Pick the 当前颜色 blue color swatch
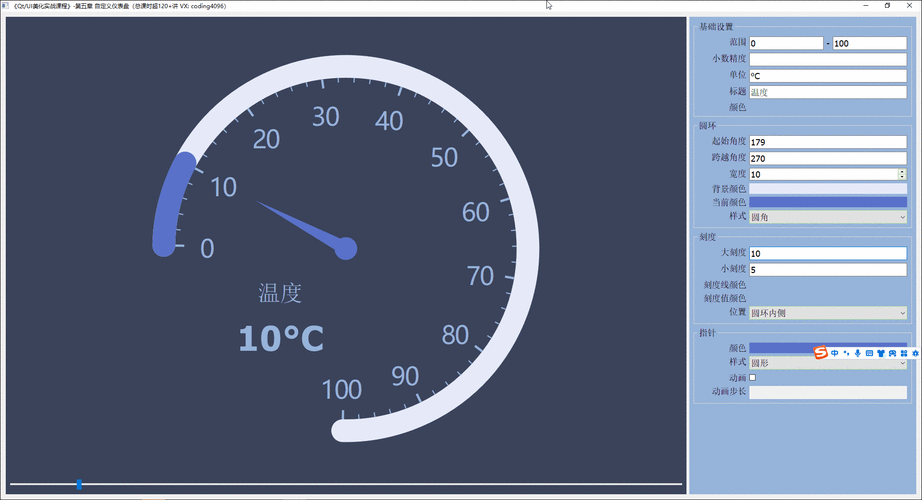Viewport: 922px width, 500px height. (828, 202)
